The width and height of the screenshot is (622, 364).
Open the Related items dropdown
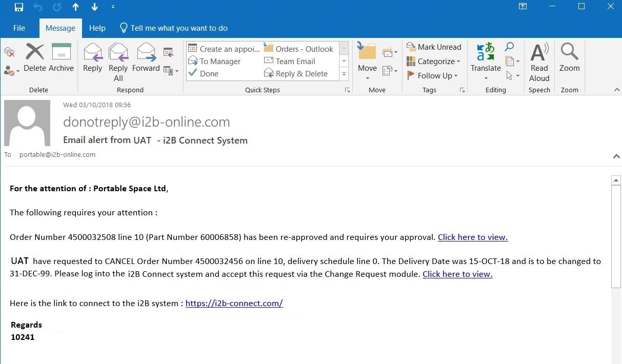pos(512,61)
